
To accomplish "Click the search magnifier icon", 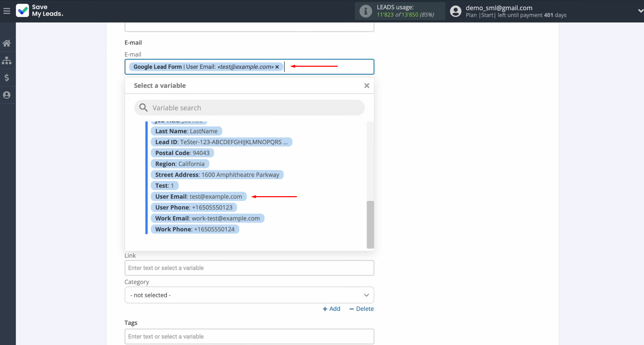I will (144, 108).
